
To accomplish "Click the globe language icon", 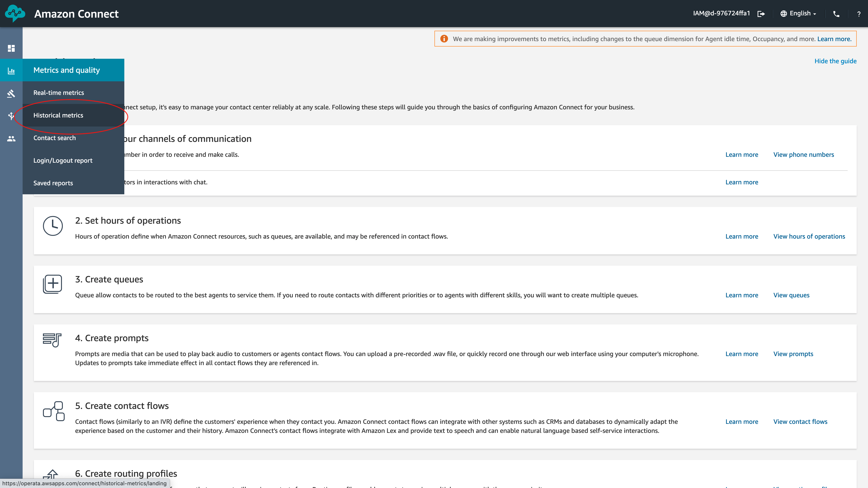I will click(784, 14).
